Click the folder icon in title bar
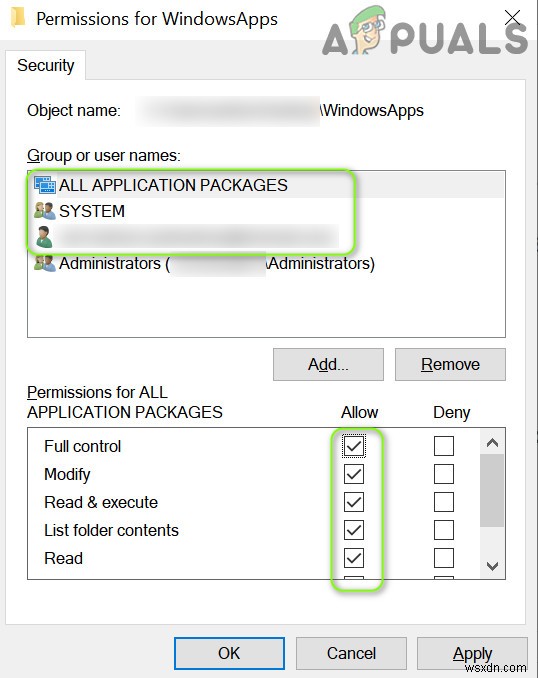 [18, 17]
